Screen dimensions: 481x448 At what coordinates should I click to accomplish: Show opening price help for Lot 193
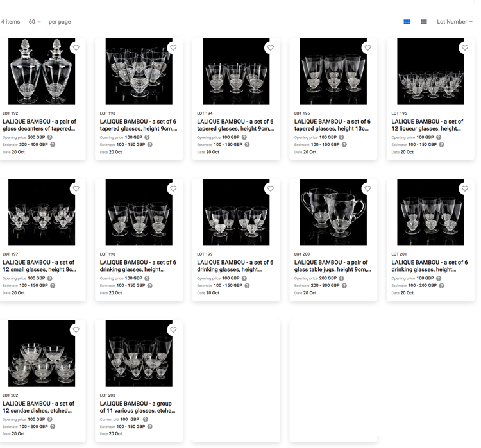(x=147, y=137)
